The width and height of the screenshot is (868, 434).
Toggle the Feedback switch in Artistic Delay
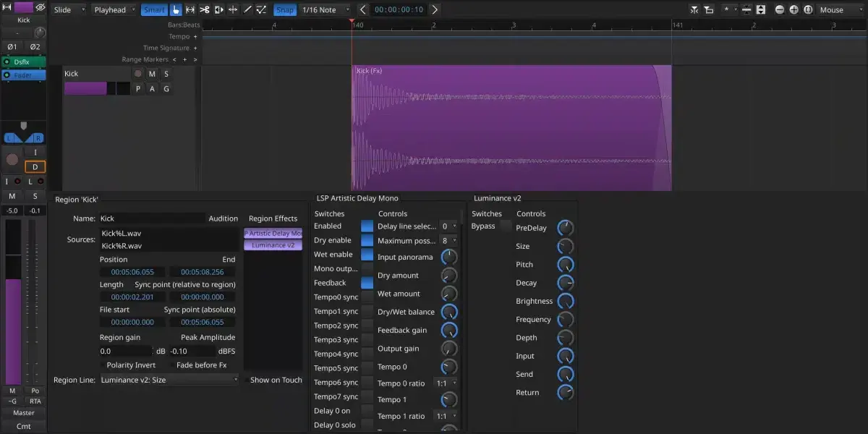tap(367, 283)
